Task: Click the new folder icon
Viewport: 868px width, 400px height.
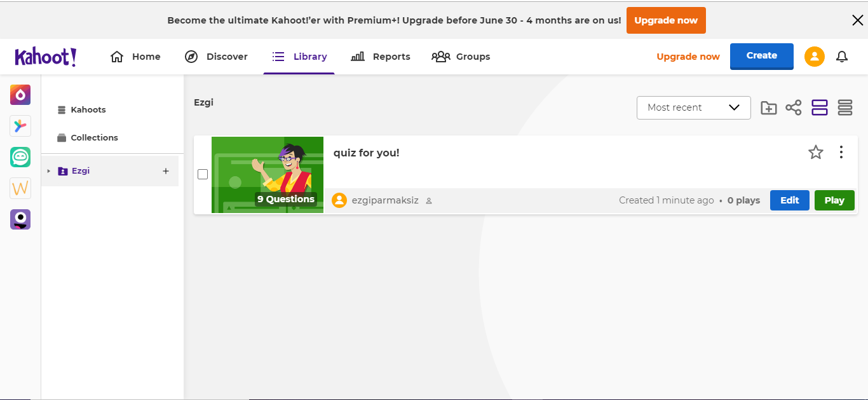Action: pos(769,108)
